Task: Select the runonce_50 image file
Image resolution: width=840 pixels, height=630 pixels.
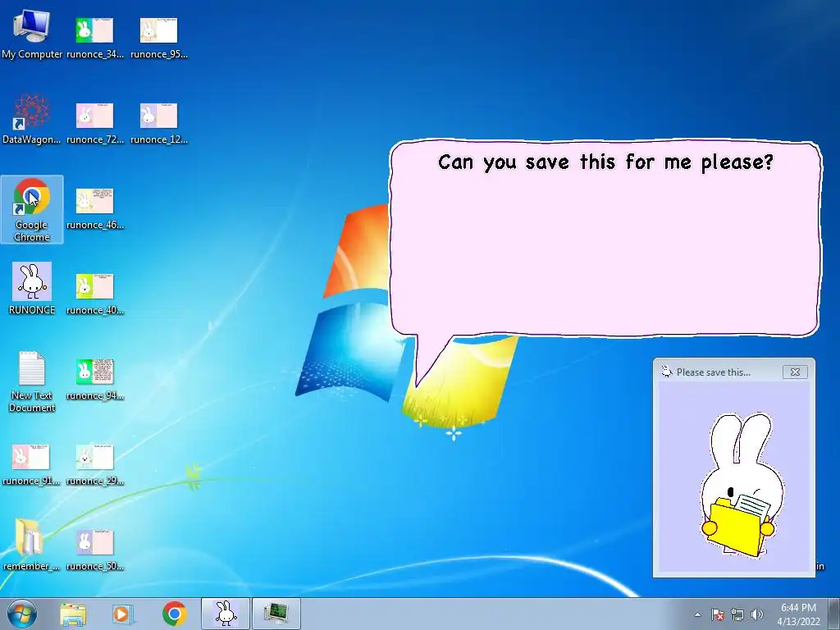Action: coord(95,549)
